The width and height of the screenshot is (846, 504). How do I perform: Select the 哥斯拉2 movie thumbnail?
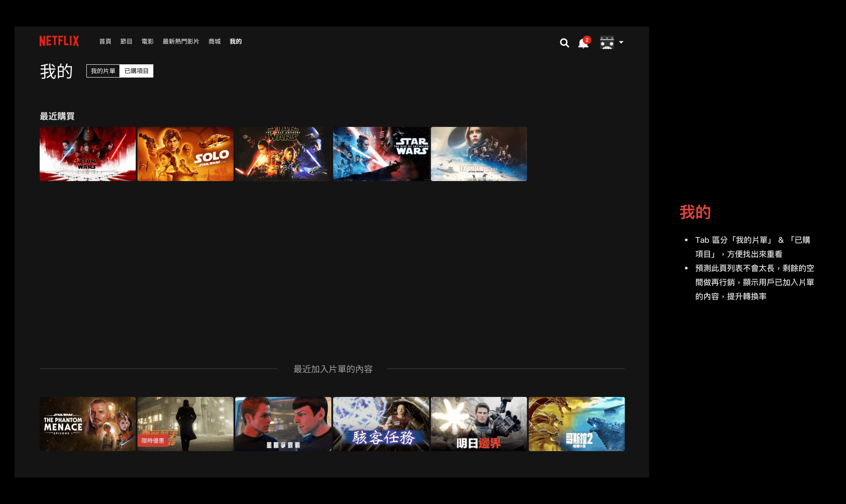click(576, 424)
